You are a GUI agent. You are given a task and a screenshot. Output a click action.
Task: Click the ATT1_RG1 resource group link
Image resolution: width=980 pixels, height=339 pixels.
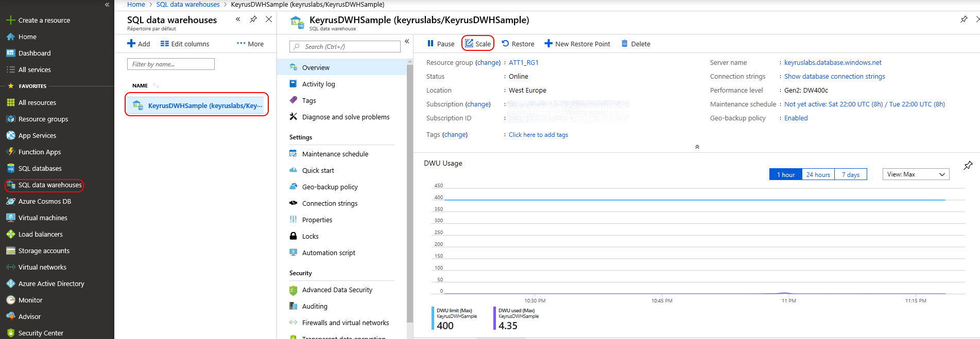pyautogui.click(x=524, y=62)
